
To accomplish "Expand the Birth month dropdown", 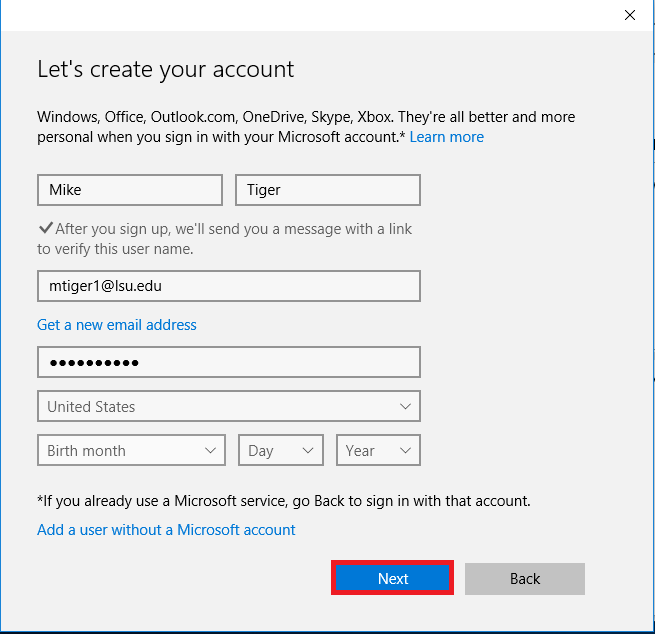I will point(132,450).
